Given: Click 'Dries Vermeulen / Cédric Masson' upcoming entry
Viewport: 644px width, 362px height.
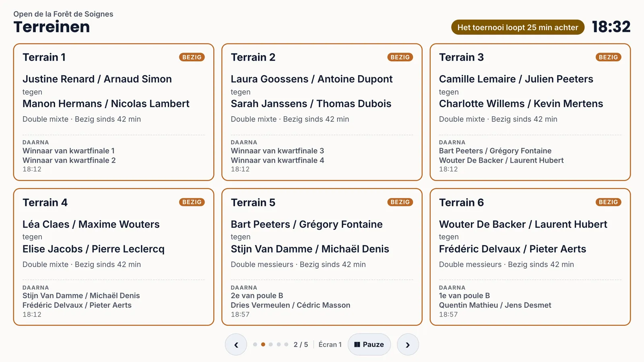Looking at the screenshot, I should tap(290, 305).
